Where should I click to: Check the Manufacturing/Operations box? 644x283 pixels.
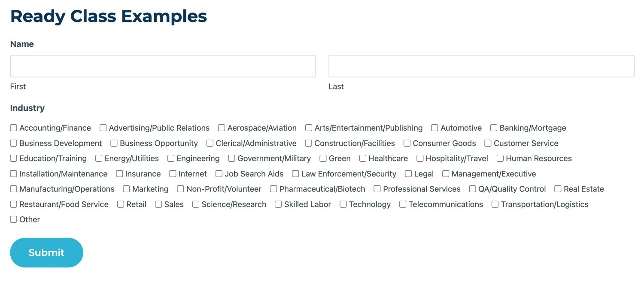coord(13,189)
